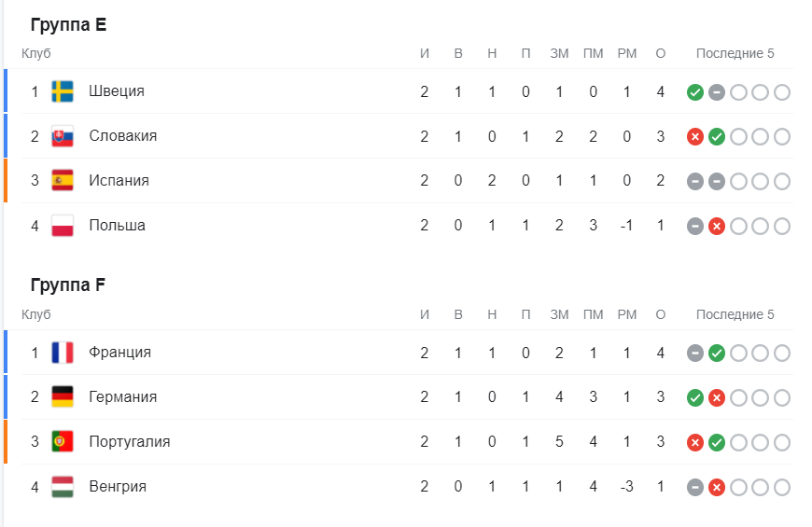Image resolution: width=812 pixels, height=527 pixels.
Task: Click Slovakia's red loss result icon
Action: (x=695, y=137)
